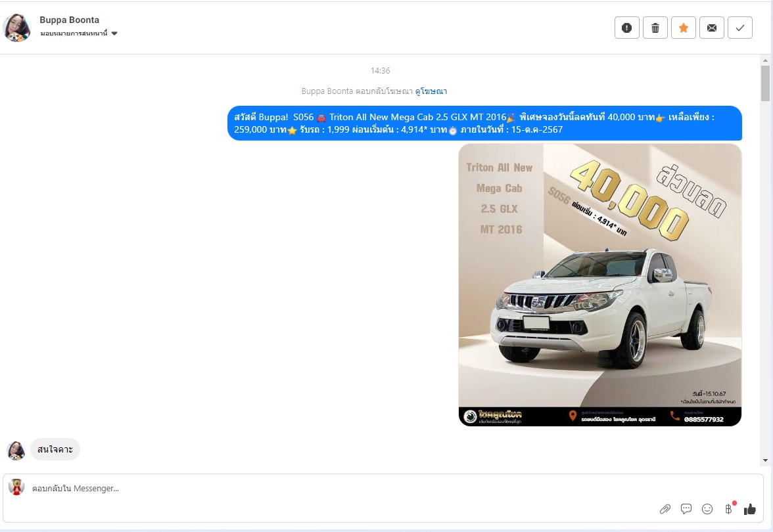
Task: Click the Buppa Boonta ตอบกลับโฆษณา notice text
Action: (357, 91)
